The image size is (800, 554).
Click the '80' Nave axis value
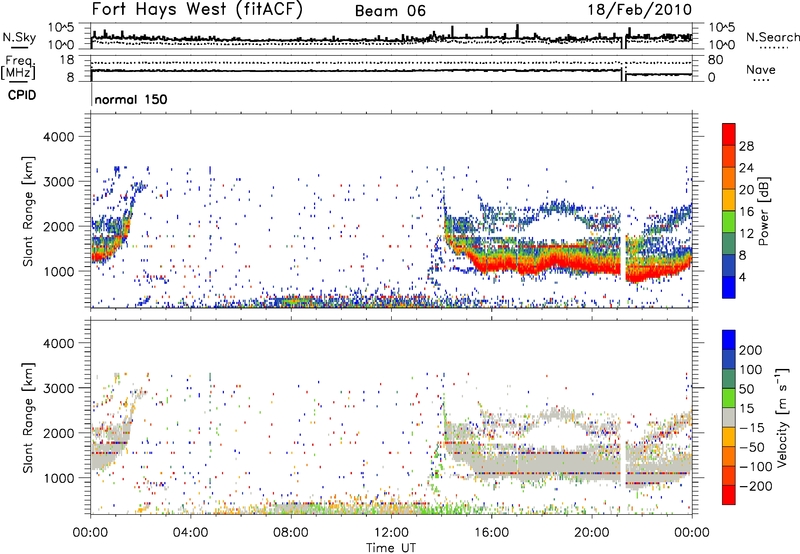point(715,60)
